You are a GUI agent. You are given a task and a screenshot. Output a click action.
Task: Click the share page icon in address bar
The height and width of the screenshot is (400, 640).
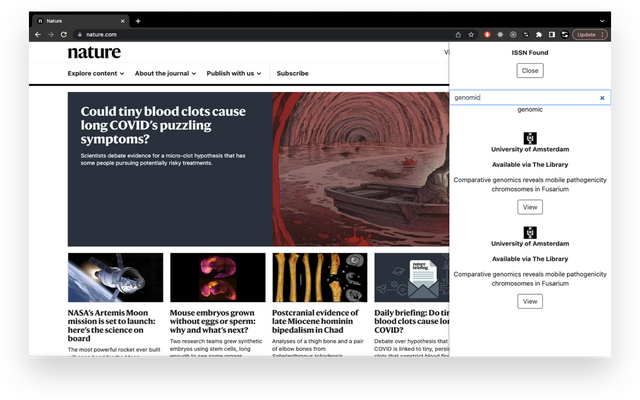point(458,35)
